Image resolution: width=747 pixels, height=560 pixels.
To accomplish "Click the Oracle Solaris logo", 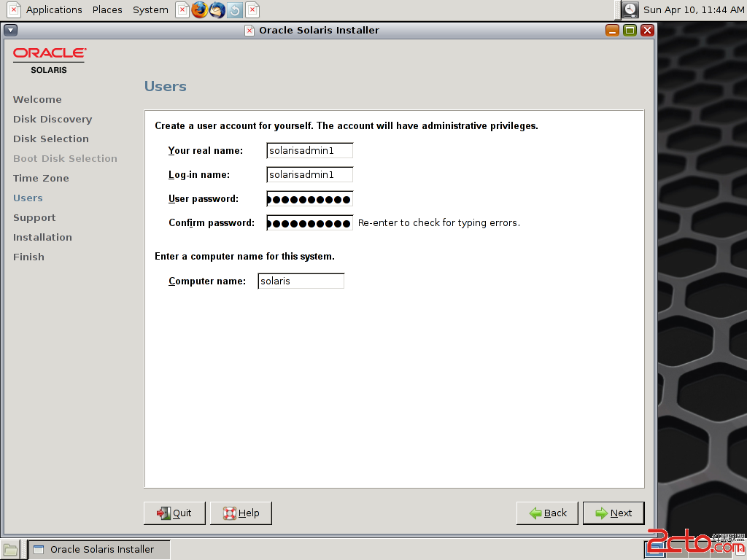I will [50, 61].
